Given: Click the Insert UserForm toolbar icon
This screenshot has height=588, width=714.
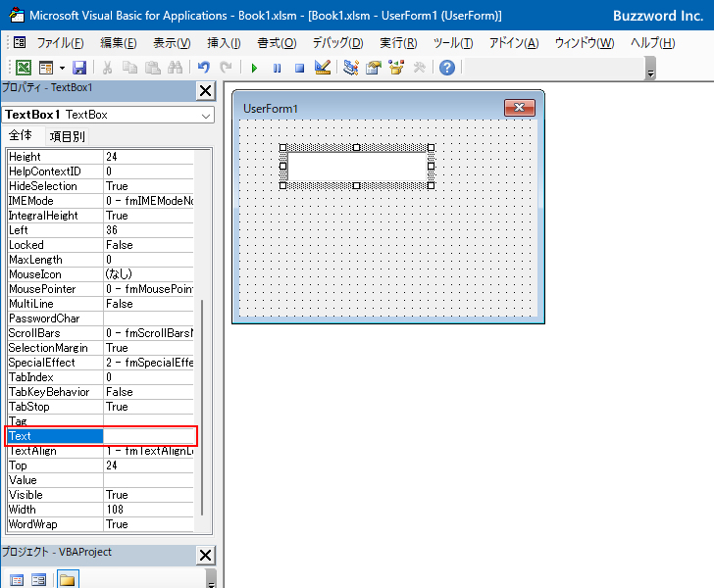Looking at the screenshot, I should pos(46,68).
